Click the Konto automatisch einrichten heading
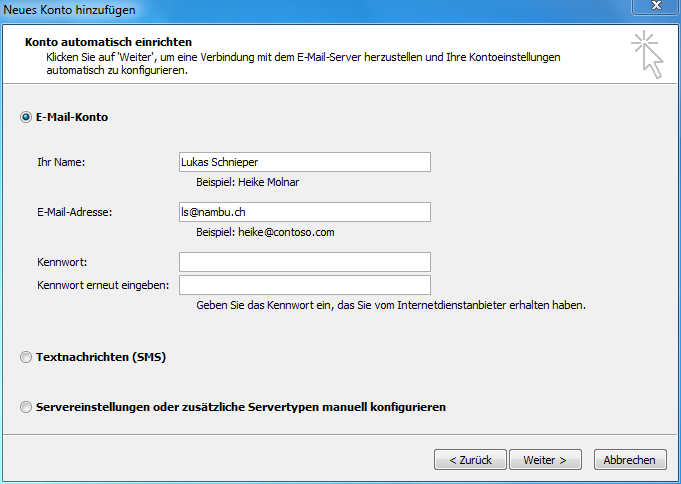This screenshot has height=484, width=681. pos(109,42)
